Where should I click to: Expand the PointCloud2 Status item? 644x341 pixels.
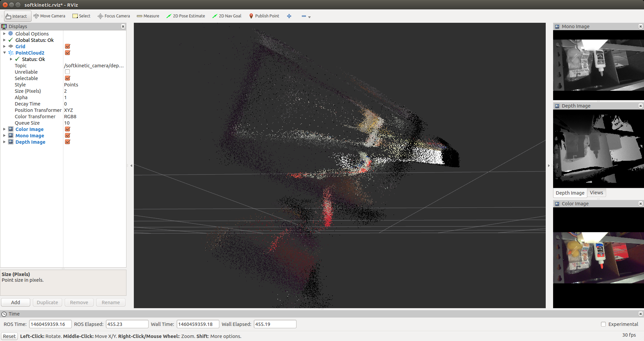click(x=11, y=59)
